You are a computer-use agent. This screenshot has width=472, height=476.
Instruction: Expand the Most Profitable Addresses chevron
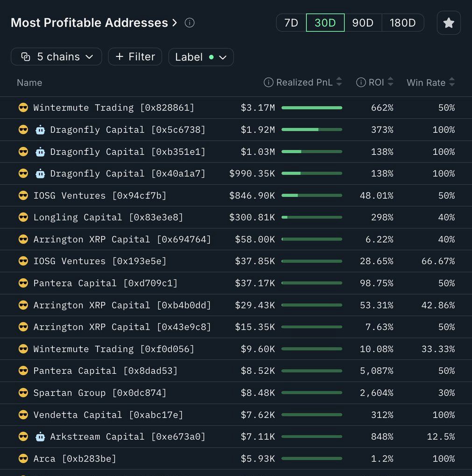(x=174, y=22)
